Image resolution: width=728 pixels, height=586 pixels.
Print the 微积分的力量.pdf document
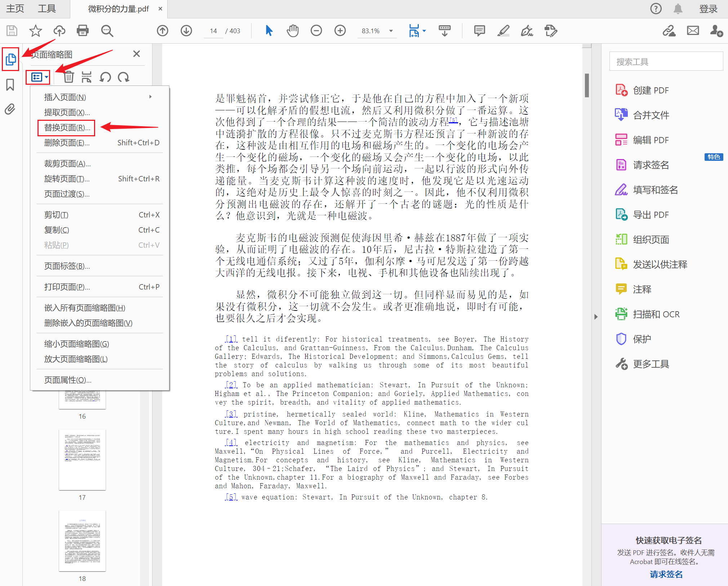tap(83, 31)
